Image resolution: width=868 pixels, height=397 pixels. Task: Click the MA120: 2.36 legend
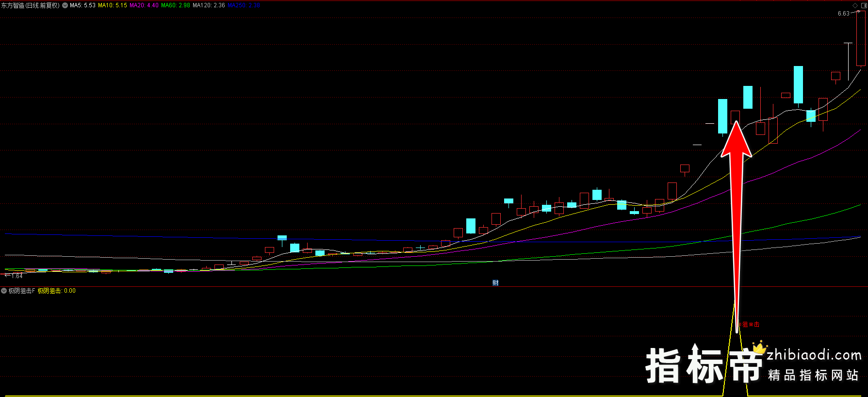(209, 5)
